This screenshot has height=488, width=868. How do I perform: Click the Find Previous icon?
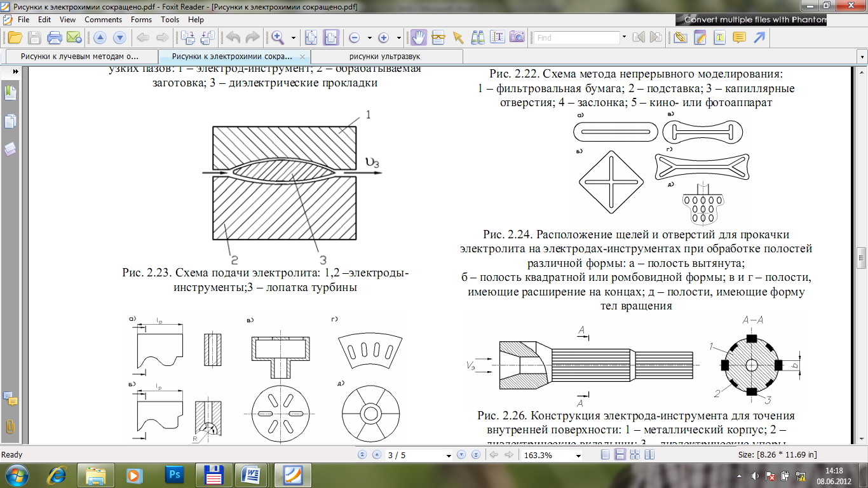coord(638,37)
